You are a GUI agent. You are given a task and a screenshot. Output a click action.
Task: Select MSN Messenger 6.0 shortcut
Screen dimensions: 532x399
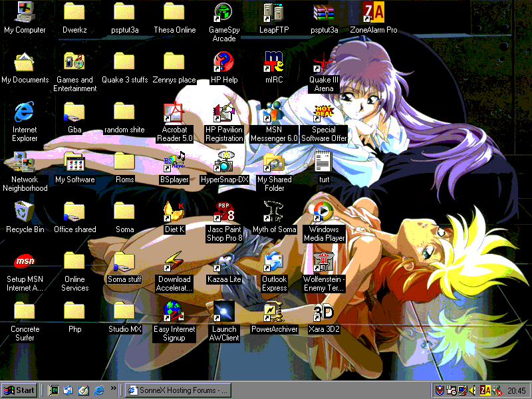274,112
